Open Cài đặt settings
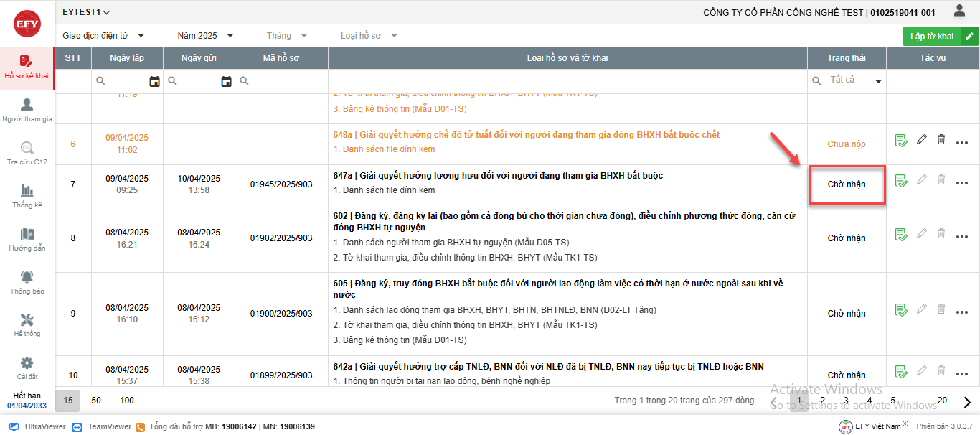980x435 pixels. 27,368
